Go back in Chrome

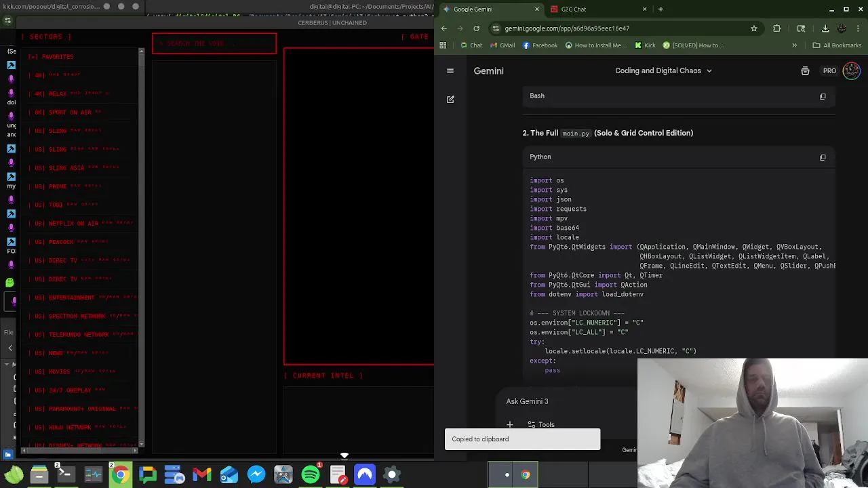[444, 28]
